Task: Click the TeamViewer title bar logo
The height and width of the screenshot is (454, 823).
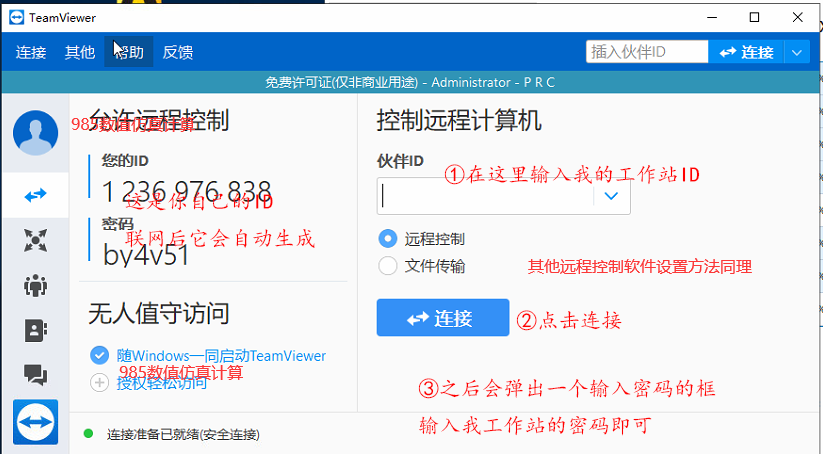Action: tap(17, 18)
